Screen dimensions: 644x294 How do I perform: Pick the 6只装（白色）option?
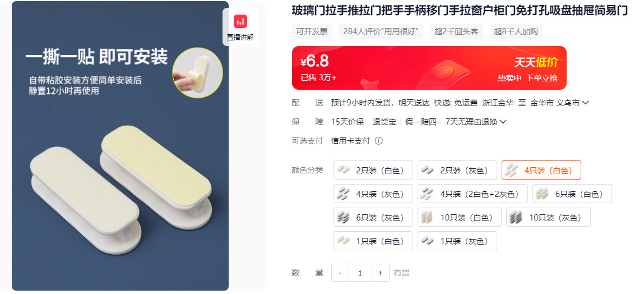coord(572,194)
